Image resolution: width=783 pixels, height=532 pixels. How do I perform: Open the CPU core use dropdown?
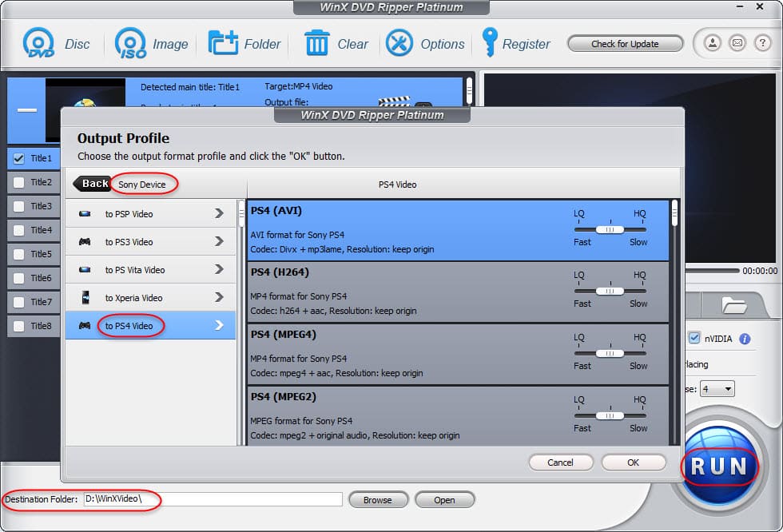coord(717,389)
